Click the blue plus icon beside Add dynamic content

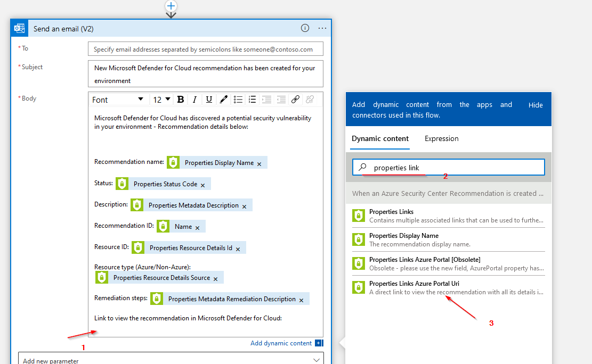319,343
